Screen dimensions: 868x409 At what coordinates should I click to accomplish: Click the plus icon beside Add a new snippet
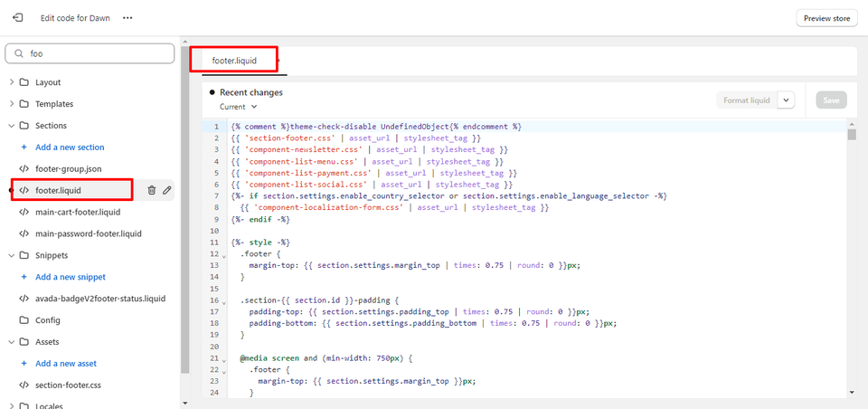click(24, 277)
